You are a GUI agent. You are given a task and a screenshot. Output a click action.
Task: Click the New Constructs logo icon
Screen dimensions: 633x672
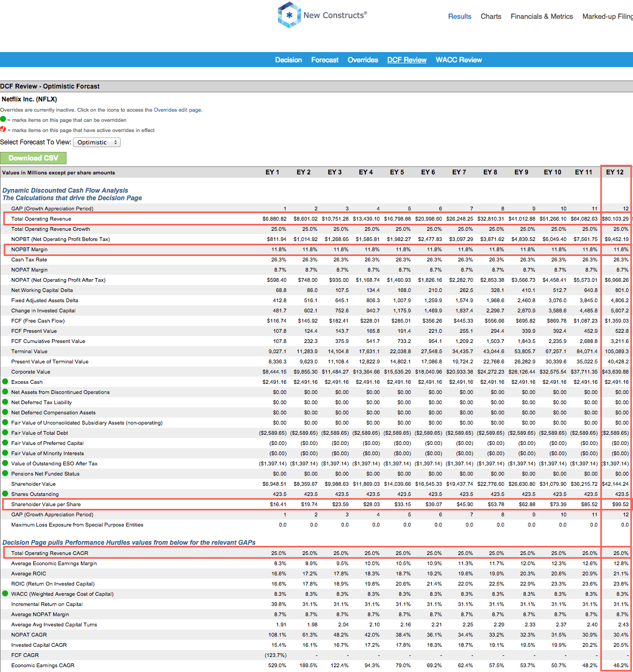(x=289, y=15)
